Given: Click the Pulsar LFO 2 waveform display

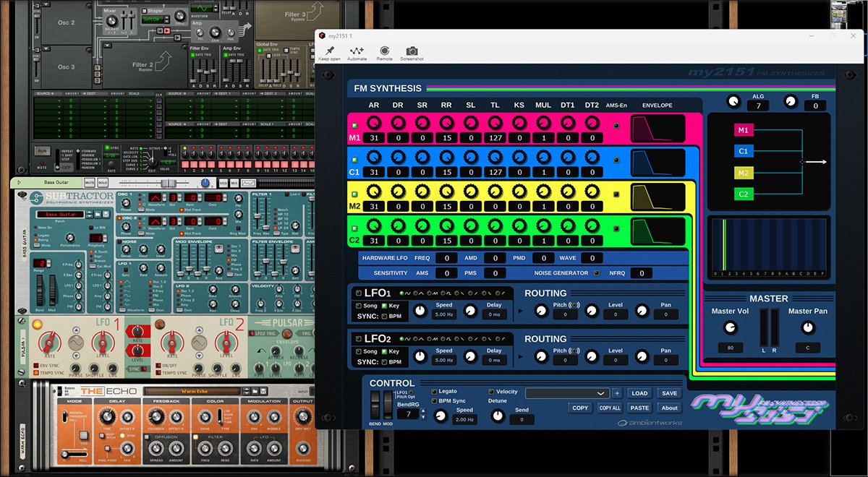Looking at the screenshot, I should click(200, 343).
